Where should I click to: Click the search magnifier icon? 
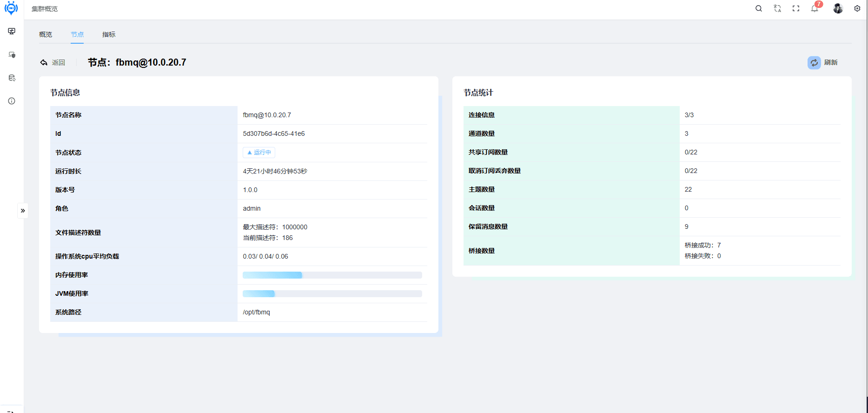(759, 8)
